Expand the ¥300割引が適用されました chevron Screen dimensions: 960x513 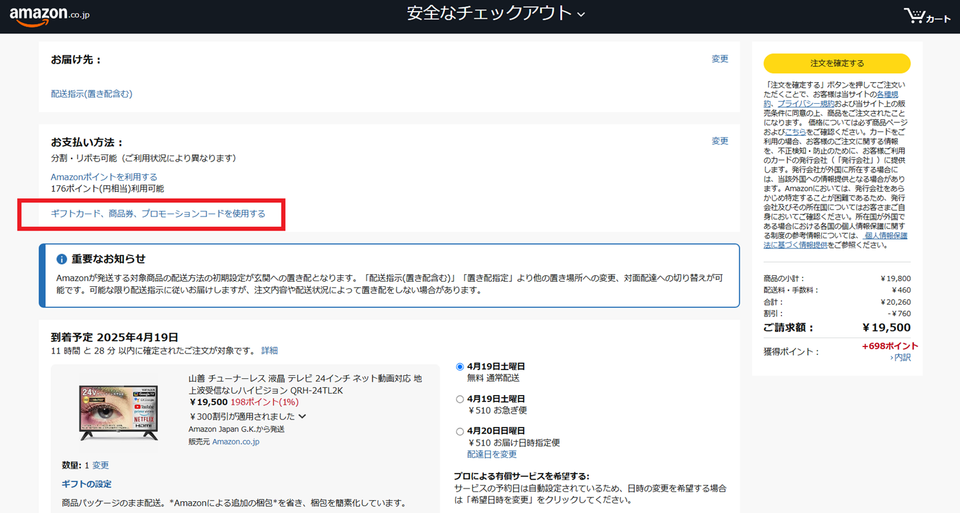tap(302, 416)
